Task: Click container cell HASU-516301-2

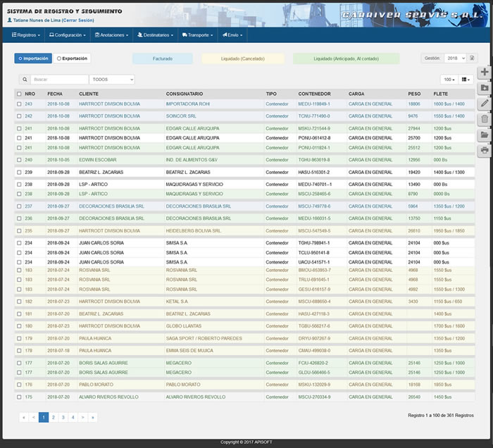Action: click(314, 173)
